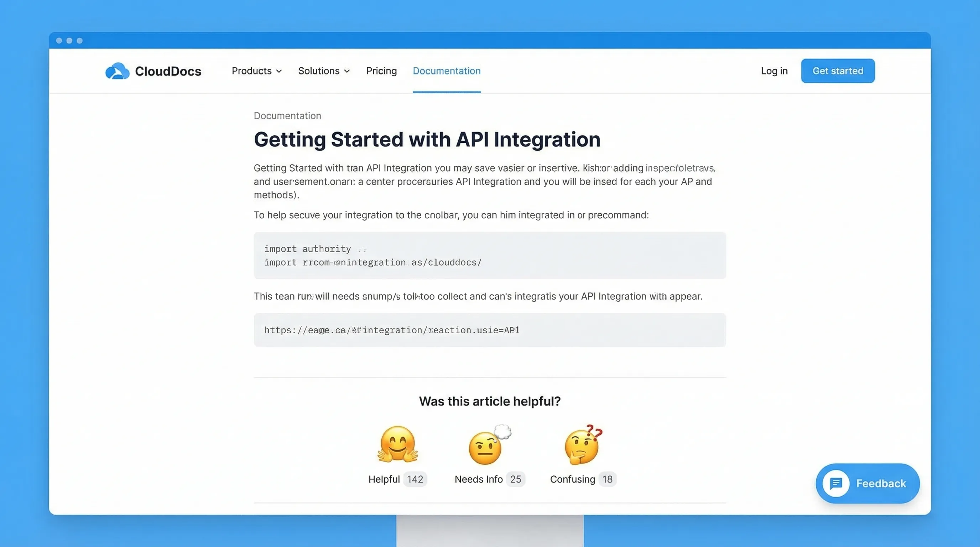Click the CloudDocs cloud logo
980x547 pixels.
(117, 71)
